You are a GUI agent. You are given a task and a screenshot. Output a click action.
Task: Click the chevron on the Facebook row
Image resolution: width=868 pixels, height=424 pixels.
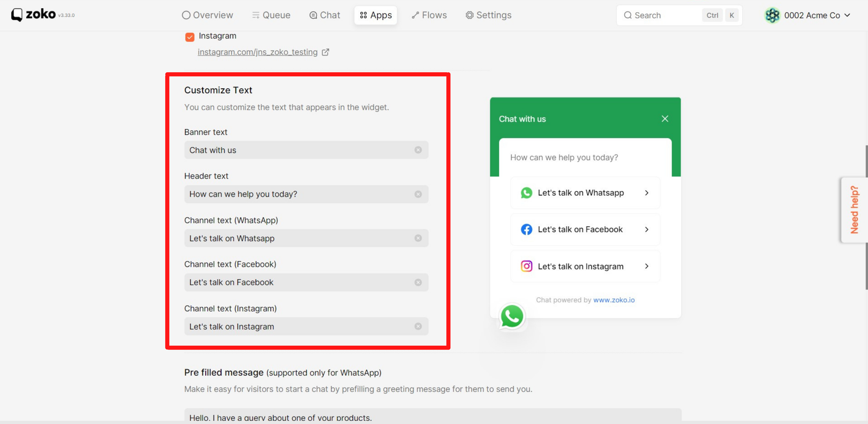coord(646,230)
